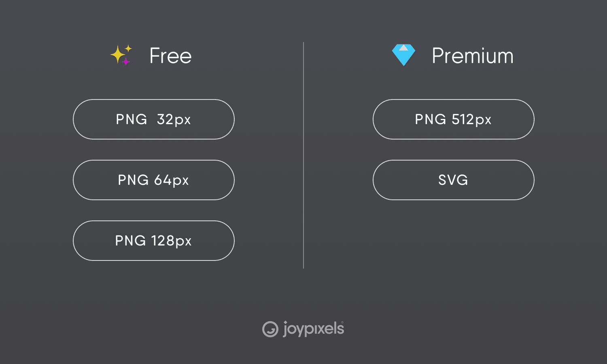The image size is (607, 364).
Task: Click the large yellow sparkle icon
Action: pos(117,55)
